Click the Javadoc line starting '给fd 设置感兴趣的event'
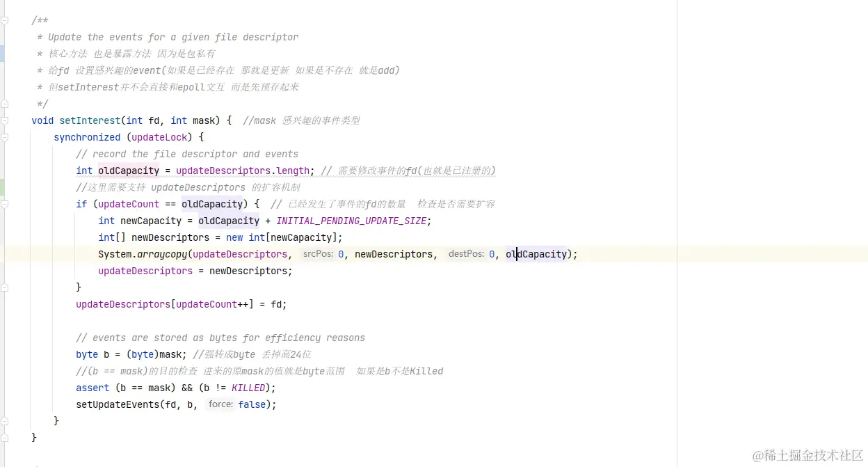The height and width of the screenshot is (467, 868). 224,70
